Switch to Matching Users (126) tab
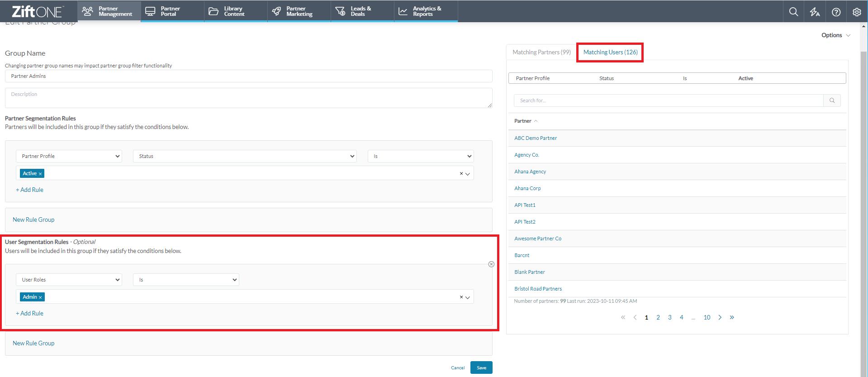Screen dimensions: 868x377 click(x=610, y=52)
